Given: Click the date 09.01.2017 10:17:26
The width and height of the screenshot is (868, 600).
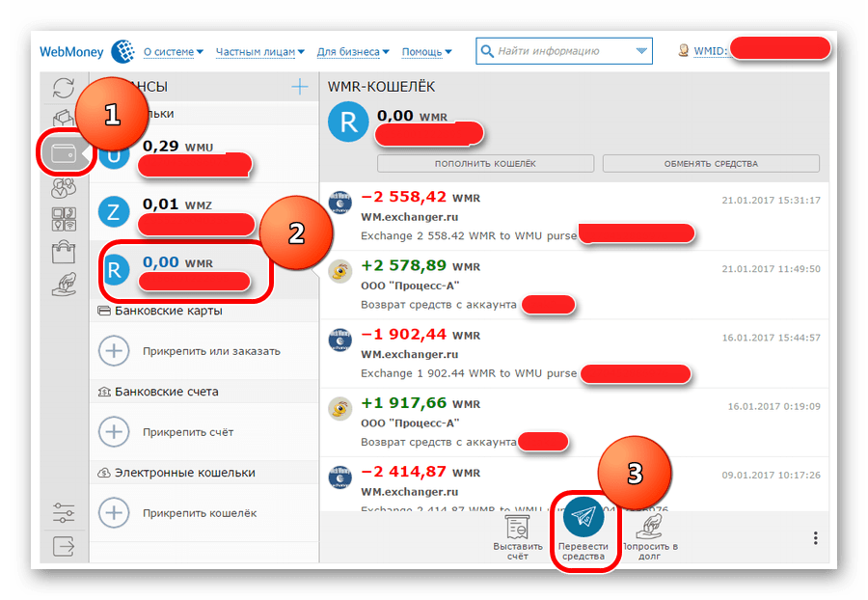Looking at the screenshot, I should point(772,475).
